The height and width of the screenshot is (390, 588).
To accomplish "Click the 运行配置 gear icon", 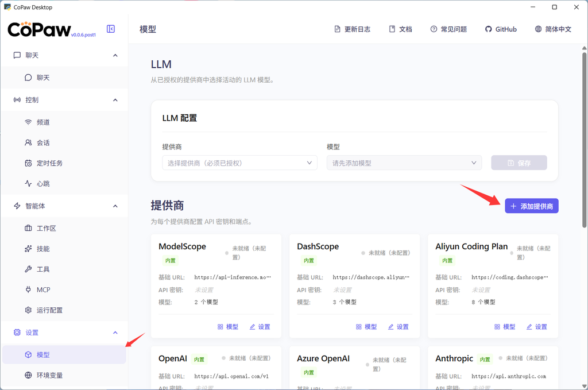I will (28, 310).
